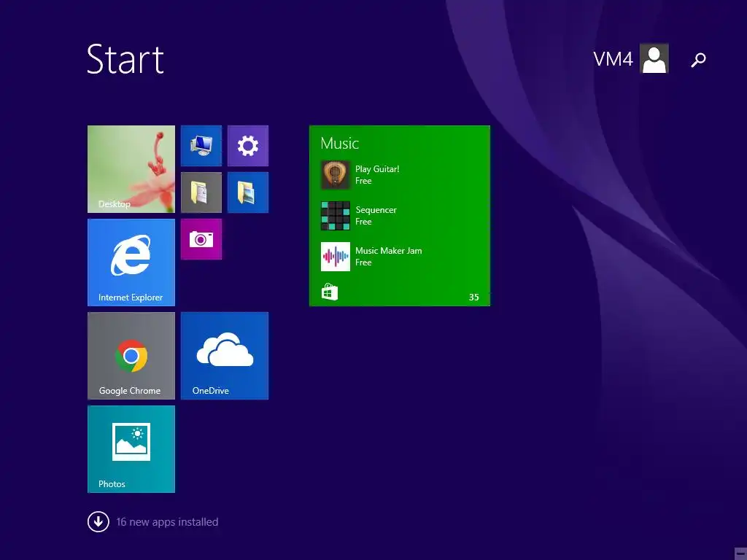Click the 35 count badge on Music tile
Viewport: 747px width, 560px height.
click(473, 297)
